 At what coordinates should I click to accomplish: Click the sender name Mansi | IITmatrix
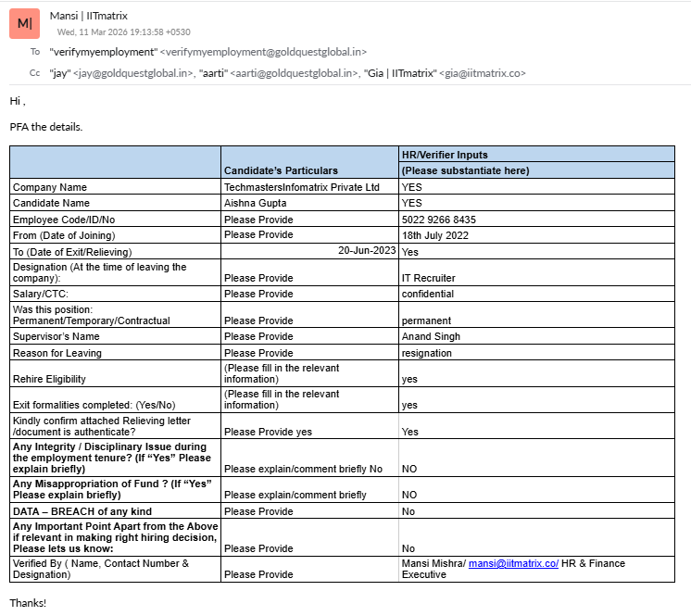coord(89,16)
